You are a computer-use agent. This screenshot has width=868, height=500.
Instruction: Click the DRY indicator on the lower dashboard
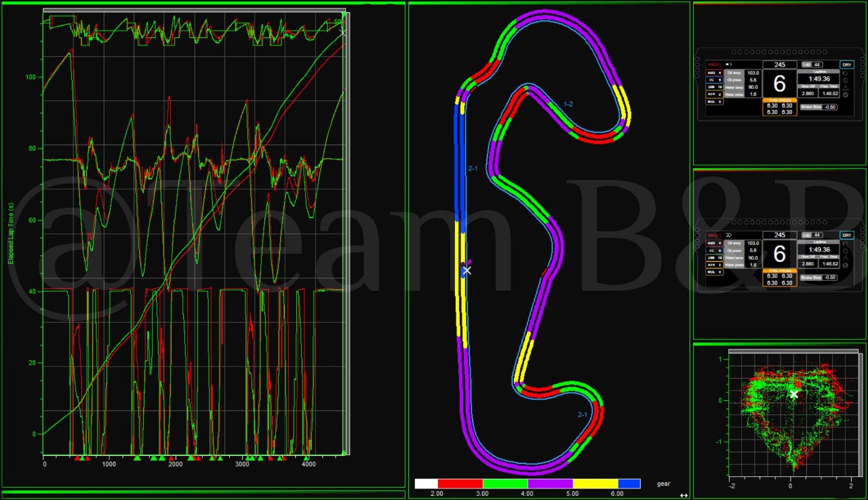[847, 235]
